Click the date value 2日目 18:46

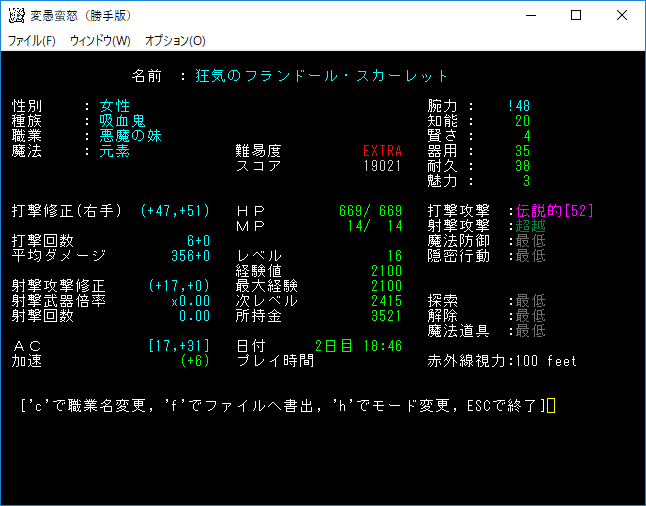point(358,346)
